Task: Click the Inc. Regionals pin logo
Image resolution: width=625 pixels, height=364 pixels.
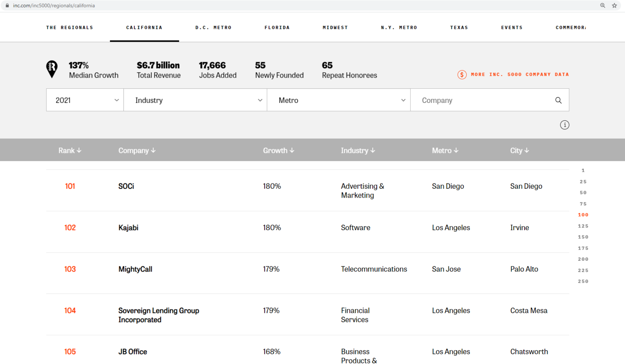Action: 52,69
